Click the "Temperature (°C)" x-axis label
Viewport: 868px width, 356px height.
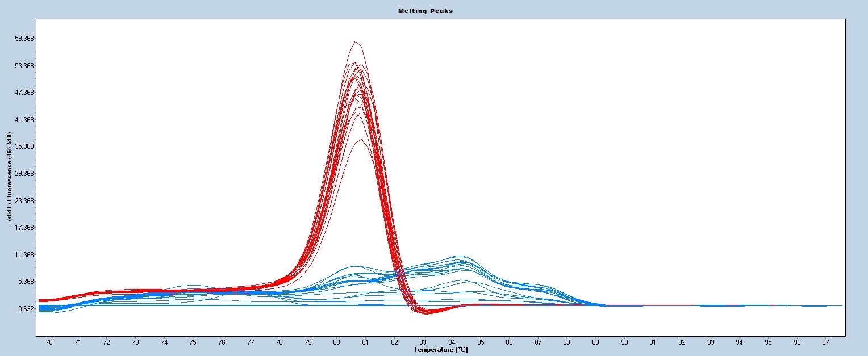(441, 350)
